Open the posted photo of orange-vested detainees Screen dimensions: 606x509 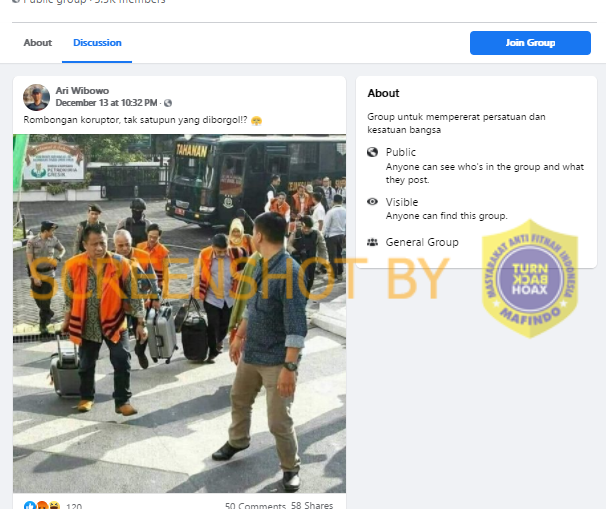179,313
